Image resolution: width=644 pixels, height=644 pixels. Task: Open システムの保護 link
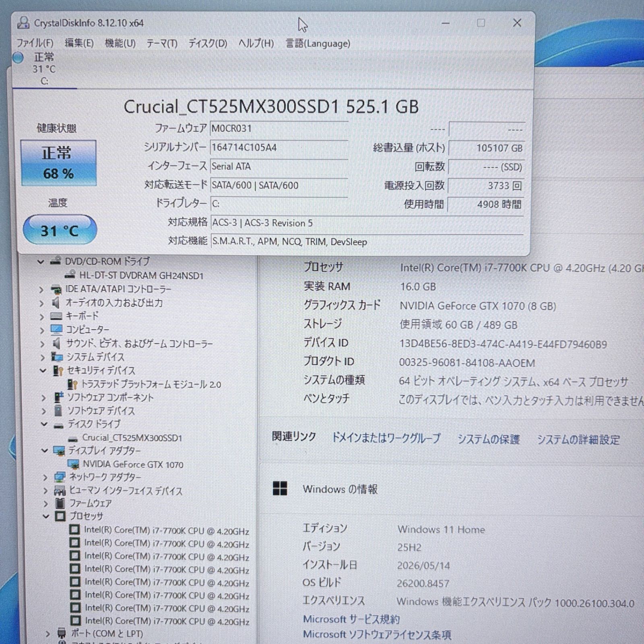488,439
